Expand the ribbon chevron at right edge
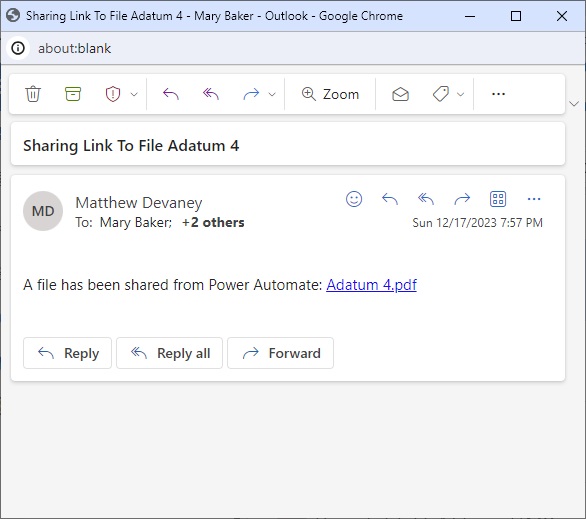Screen dimensions: 586x519 tap(574, 104)
